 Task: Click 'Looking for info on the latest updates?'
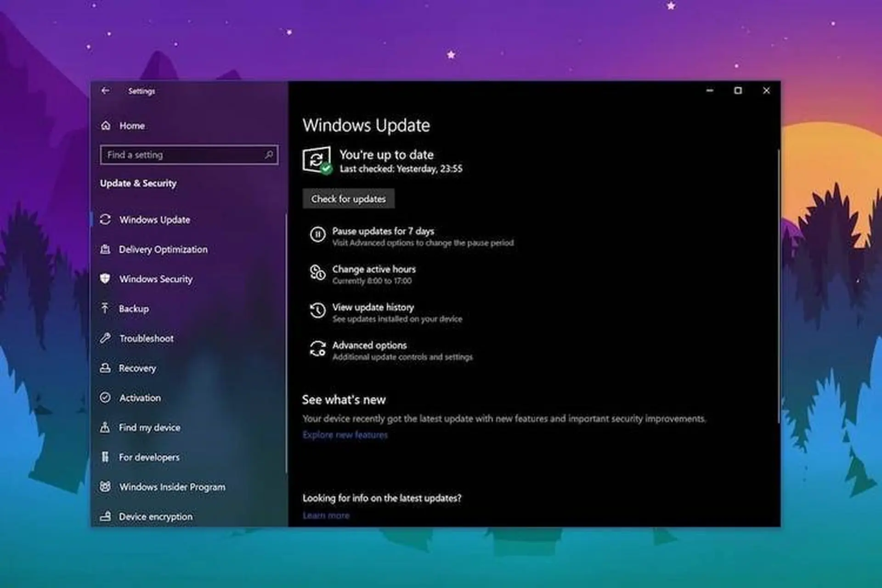click(x=382, y=498)
